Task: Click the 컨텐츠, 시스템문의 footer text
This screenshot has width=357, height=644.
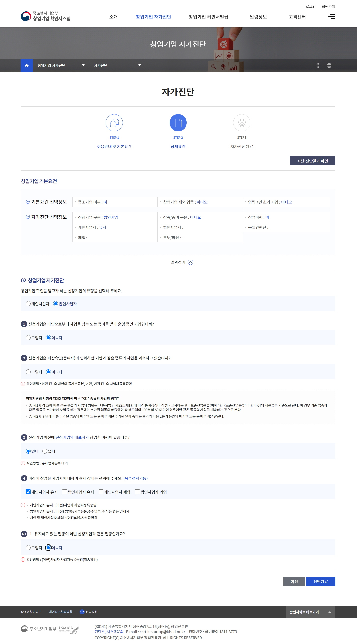Action: [109, 632]
